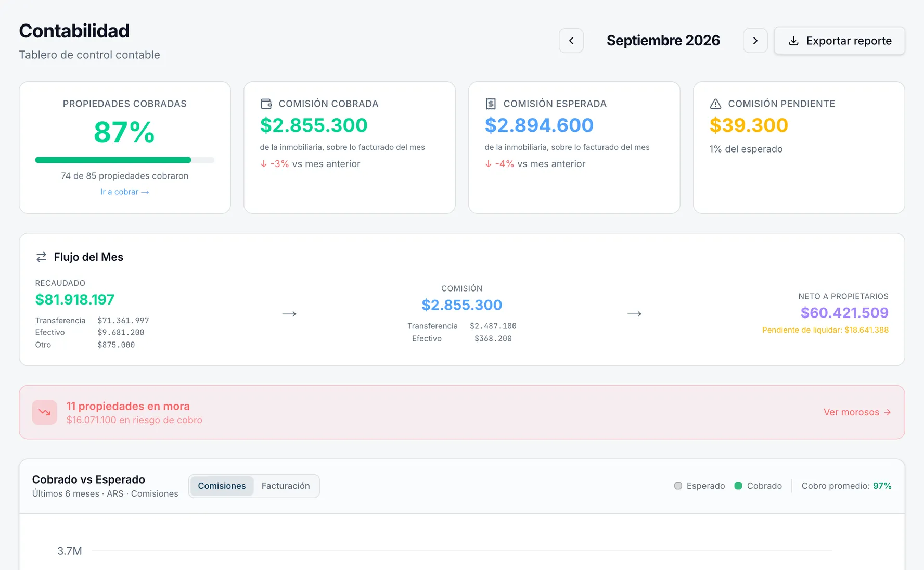Click the $71.361.997 Recaudado Transferencia amount

(123, 321)
